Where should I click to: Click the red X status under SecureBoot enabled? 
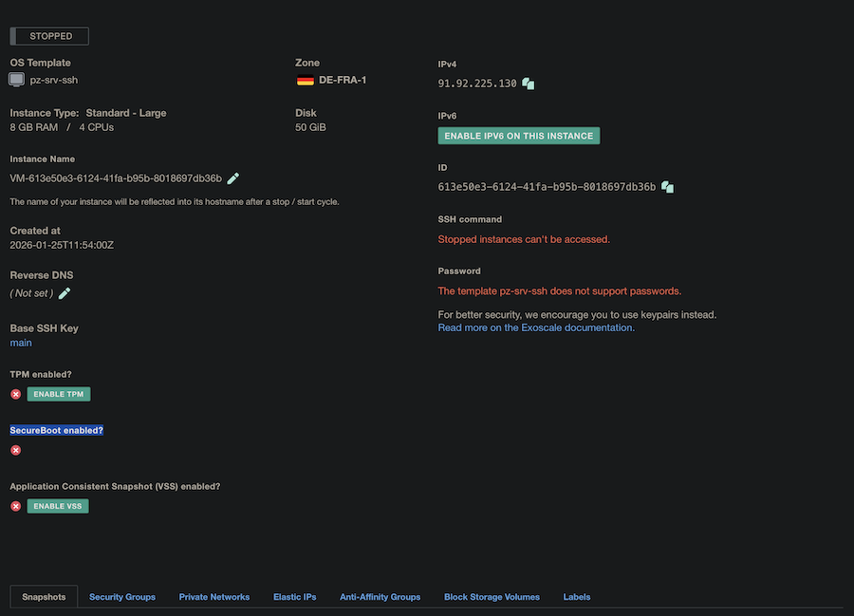[16, 450]
